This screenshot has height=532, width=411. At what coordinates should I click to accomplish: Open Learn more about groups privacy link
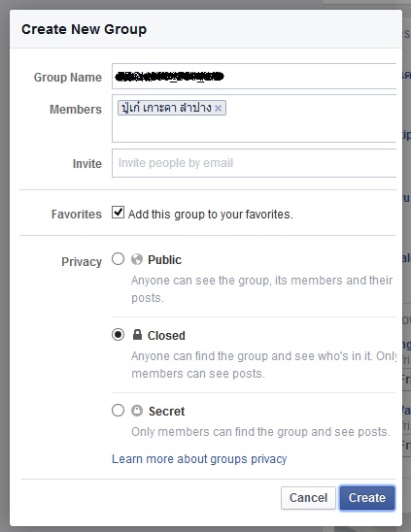199,459
